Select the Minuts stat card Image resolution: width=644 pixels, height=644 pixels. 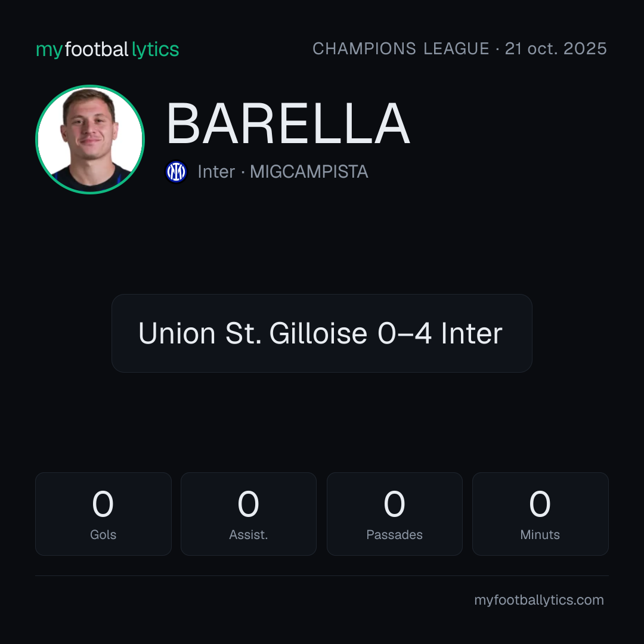(540, 514)
